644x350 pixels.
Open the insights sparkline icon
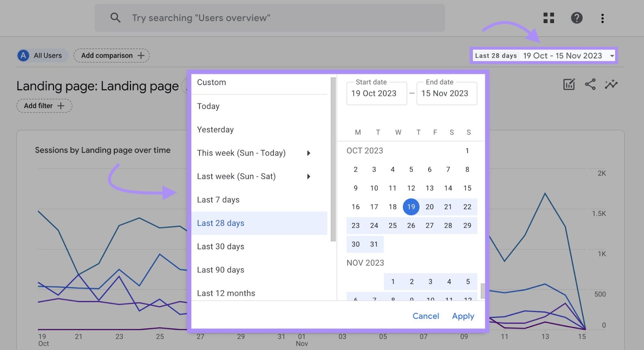pyautogui.click(x=611, y=84)
